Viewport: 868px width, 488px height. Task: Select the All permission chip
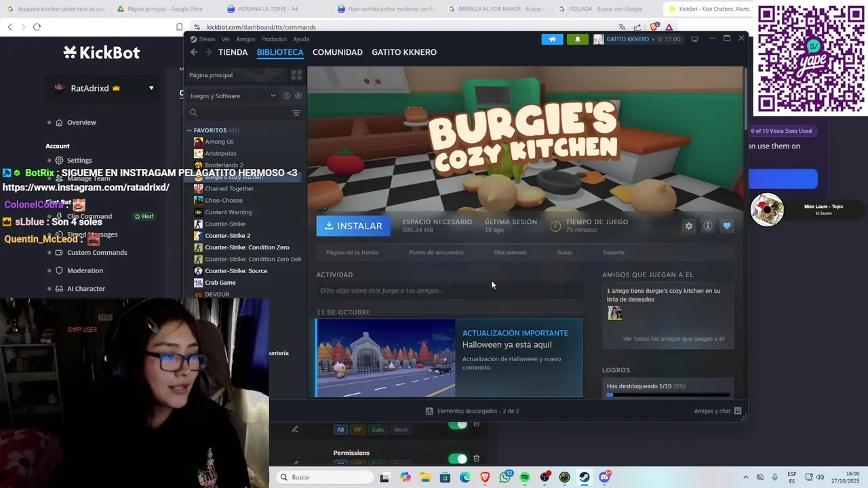point(340,430)
